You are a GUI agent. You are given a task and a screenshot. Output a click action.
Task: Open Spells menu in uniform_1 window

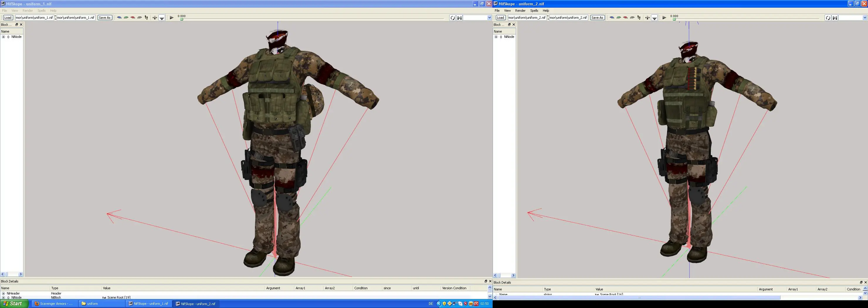click(41, 11)
